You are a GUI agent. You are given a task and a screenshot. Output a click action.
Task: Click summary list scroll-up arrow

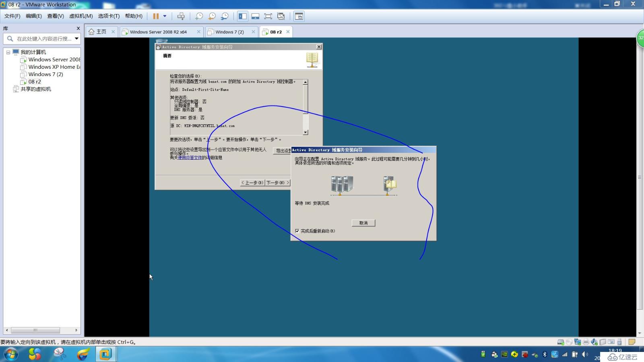pos(305,82)
